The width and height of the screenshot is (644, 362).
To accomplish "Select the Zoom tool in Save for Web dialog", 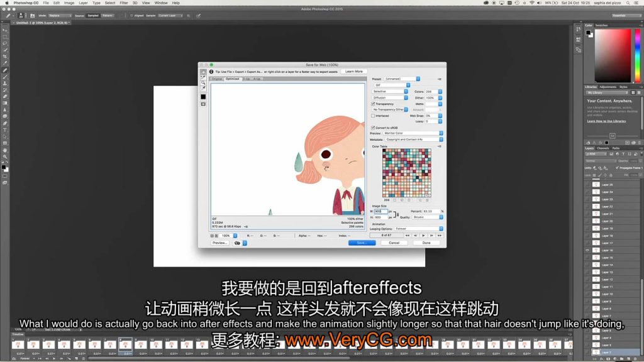I will tap(203, 83).
